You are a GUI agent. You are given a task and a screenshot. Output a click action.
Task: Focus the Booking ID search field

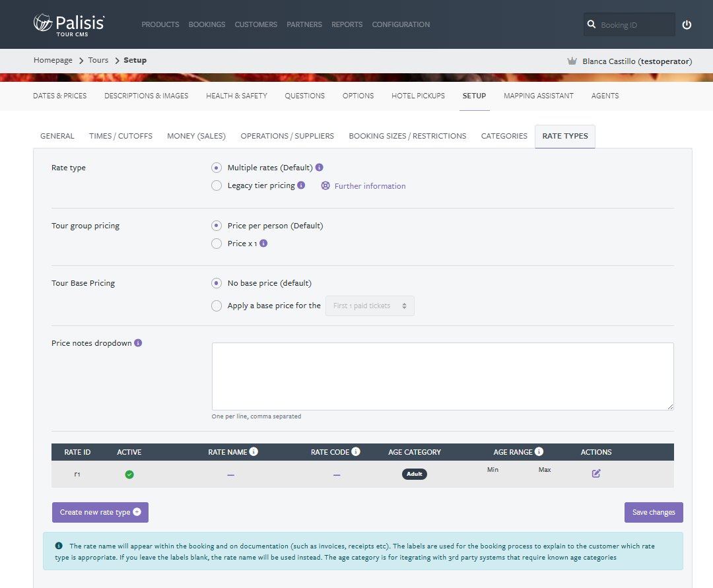pos(629,24)
